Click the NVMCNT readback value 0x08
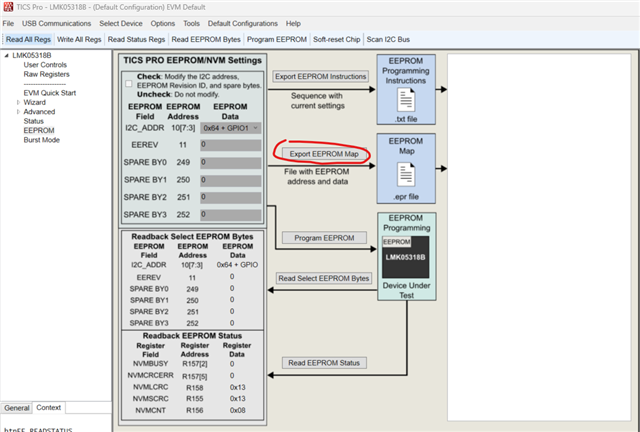The image size is (640, 432). pos(237,410)
